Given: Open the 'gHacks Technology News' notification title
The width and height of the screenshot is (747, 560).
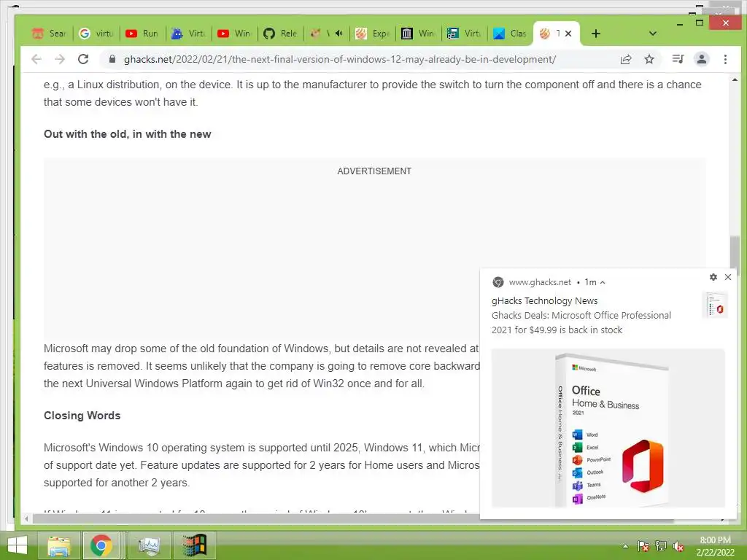Looking at the screenshot, I should click(544, 301).
